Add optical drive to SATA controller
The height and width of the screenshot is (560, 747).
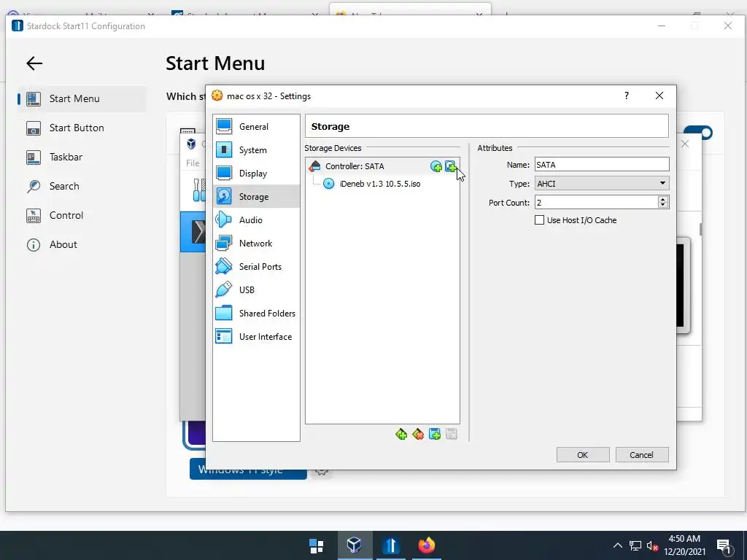click(x=436, y=166)
